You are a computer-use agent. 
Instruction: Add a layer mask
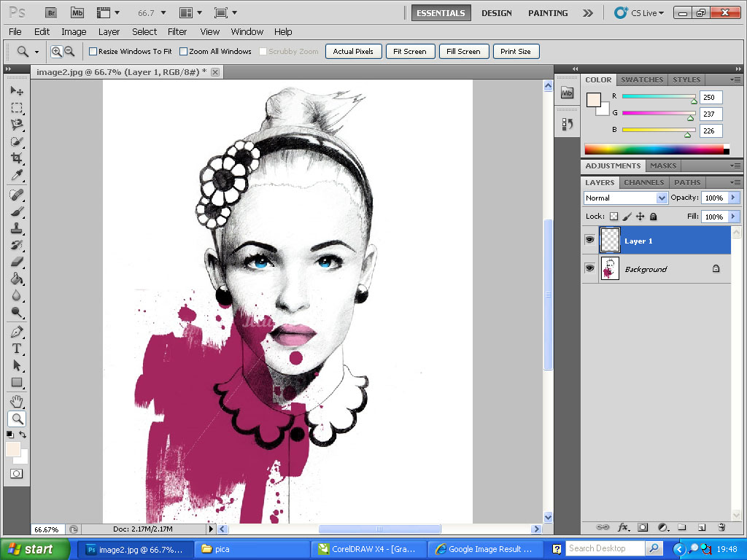tap(643, 527)
